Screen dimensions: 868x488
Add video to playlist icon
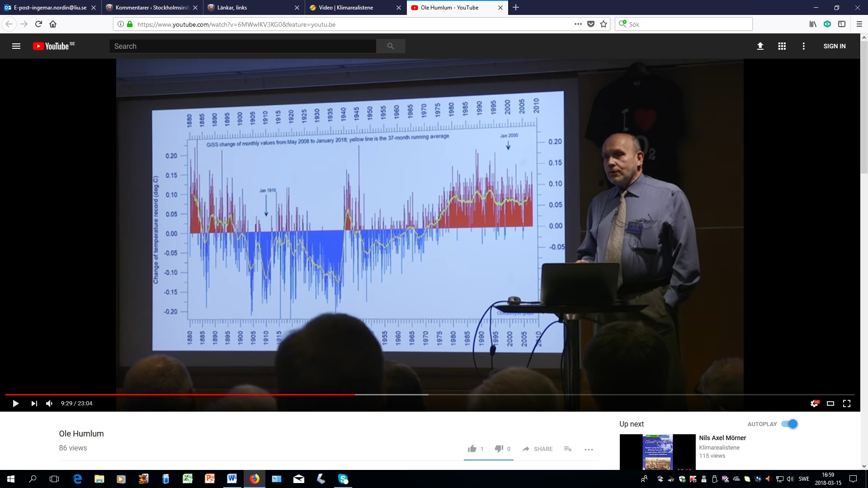[x=568, y=449]
